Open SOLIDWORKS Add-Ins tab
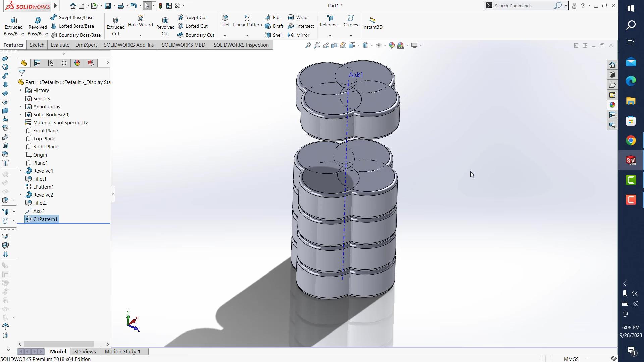Screen dimensions: 644x362 click(129, 45)
